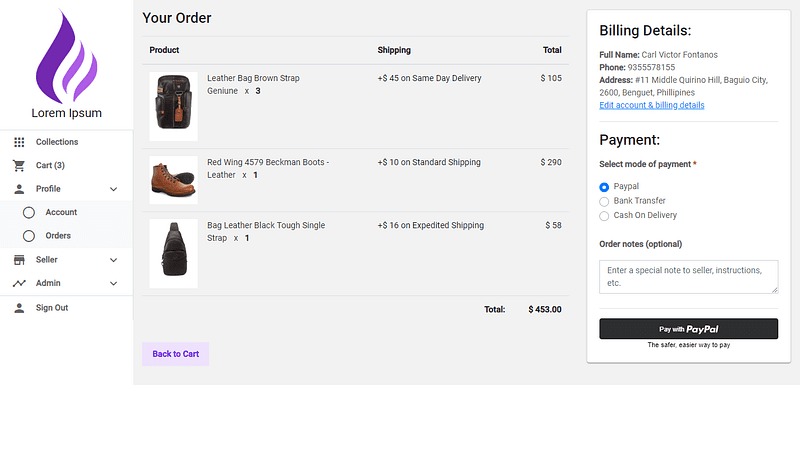Select the Paypal payment option

604,187
